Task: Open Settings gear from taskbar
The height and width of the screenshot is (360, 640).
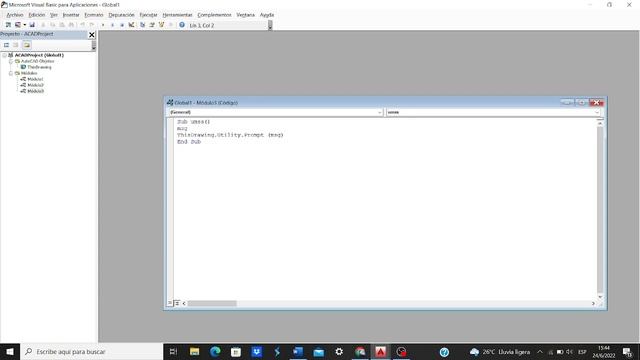Action: click(x=339, y=351)
